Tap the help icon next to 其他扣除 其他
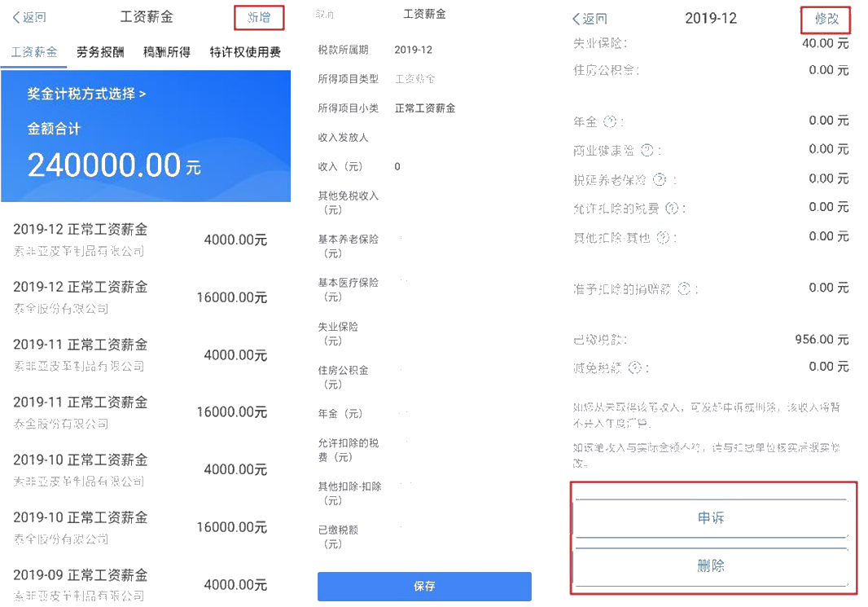This screenshot has height=607, width=868. [x=663, y=238]
